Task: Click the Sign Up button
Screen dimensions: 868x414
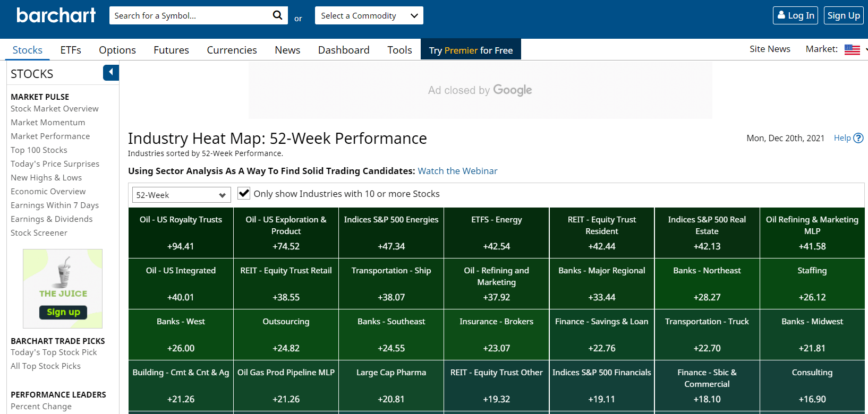Action: pos(843,15)
